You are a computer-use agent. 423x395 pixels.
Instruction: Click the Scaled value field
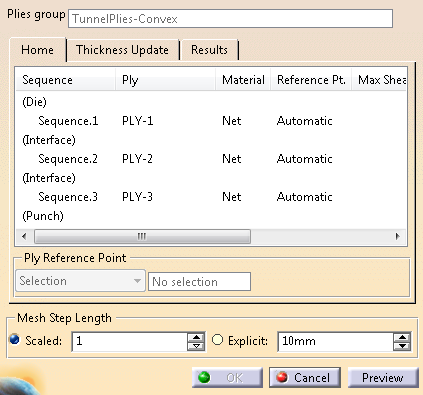tap(130, 341)
